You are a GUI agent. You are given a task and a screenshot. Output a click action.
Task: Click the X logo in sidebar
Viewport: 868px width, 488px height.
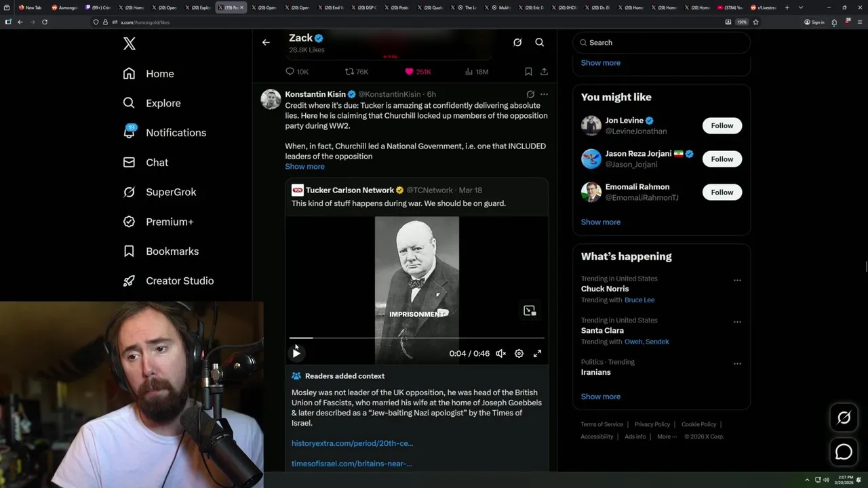point(130,44)
